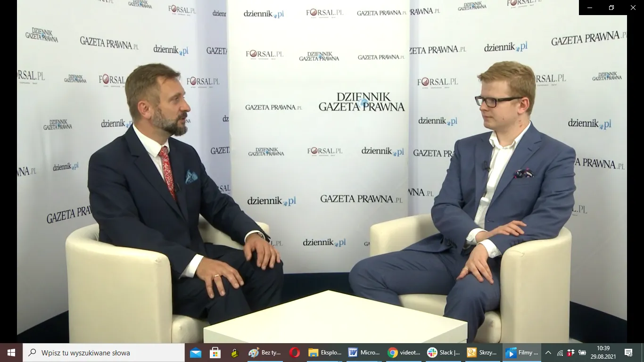Restore down the video player window

(611, 8)
